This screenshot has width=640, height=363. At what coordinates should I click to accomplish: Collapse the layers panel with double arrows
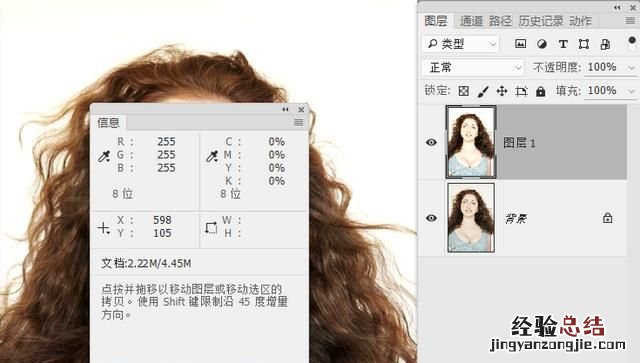click(617, 7)
